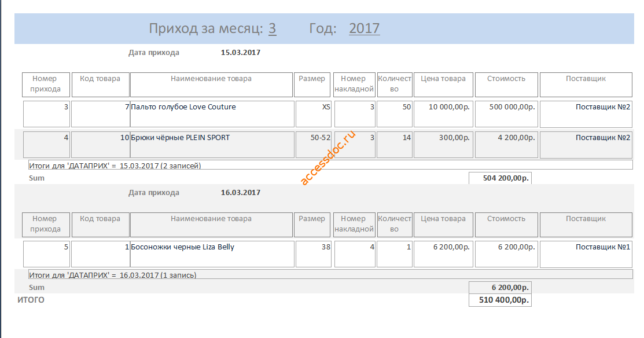Click the report title "Приход за месяц:"
The image size is (644, 338).
tap(206, 28)
